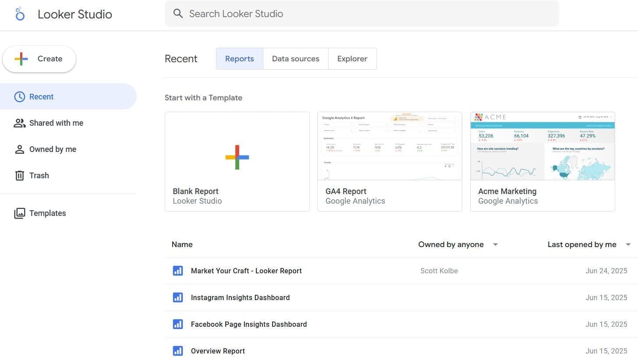Click owner name Scott Kolbe
This screenshot has width=638, height=364.
(439, 271)
